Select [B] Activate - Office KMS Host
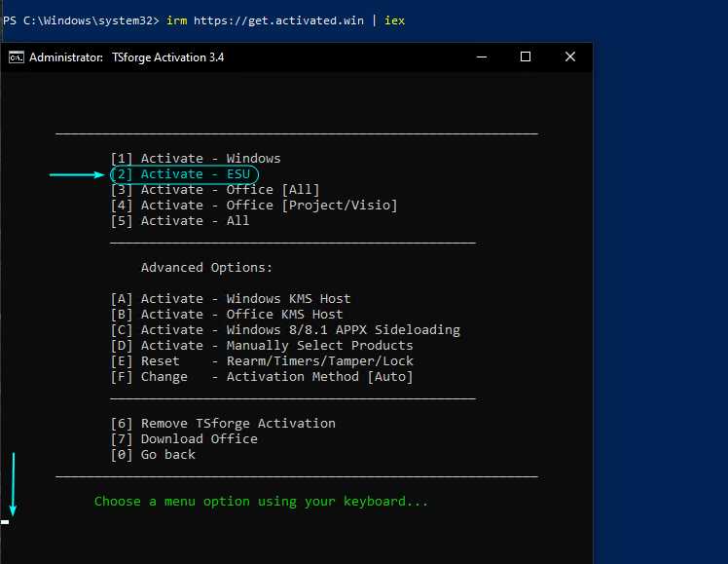Viewport: 728px width, 564px height. (227, 315)
